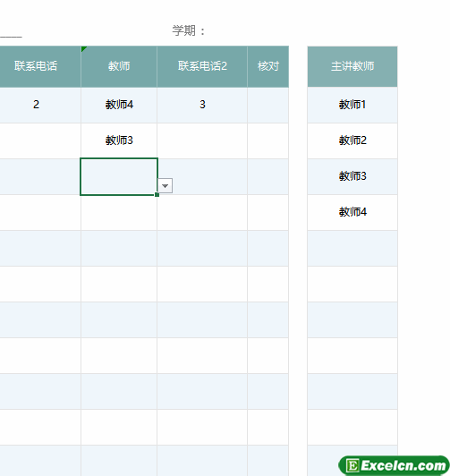Open the dropdown arrow beside selected cell
The width and height of the screenshot is (450, 476).
point(166,185)
